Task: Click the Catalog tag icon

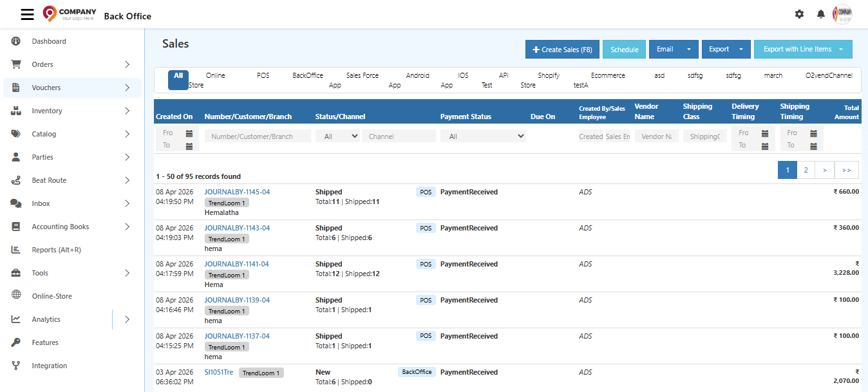Action: [x=15, y=133]
